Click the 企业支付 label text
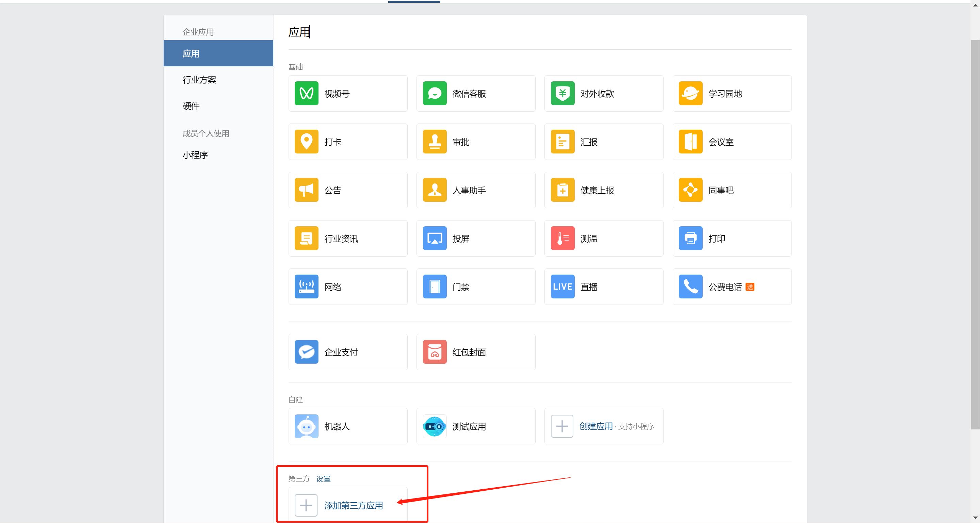Viewport: 980px width, 523px height. coord(341,352)
